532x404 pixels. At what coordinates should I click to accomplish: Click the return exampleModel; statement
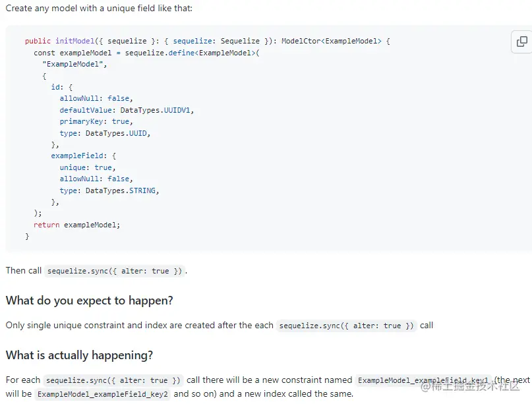(x=77, y=225)
